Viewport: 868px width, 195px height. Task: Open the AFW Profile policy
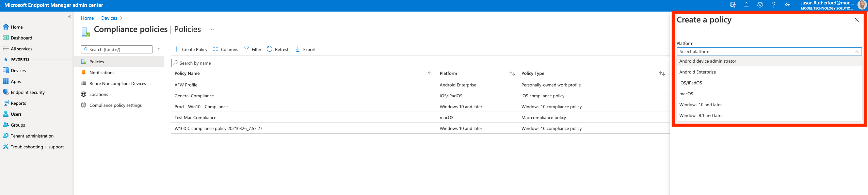click(x=186, y=85)
